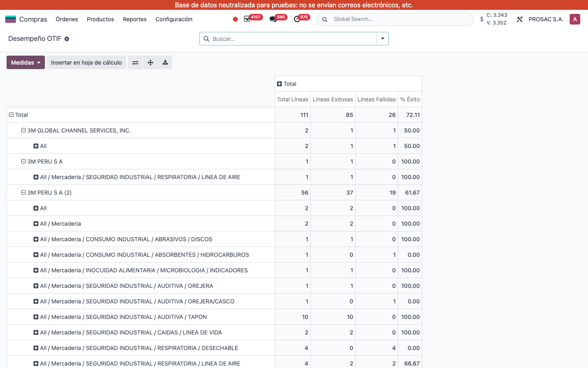Open the PROSAC S.A. company switcher
Viewport: 588px width, 368px height.
tap(546, 19)
